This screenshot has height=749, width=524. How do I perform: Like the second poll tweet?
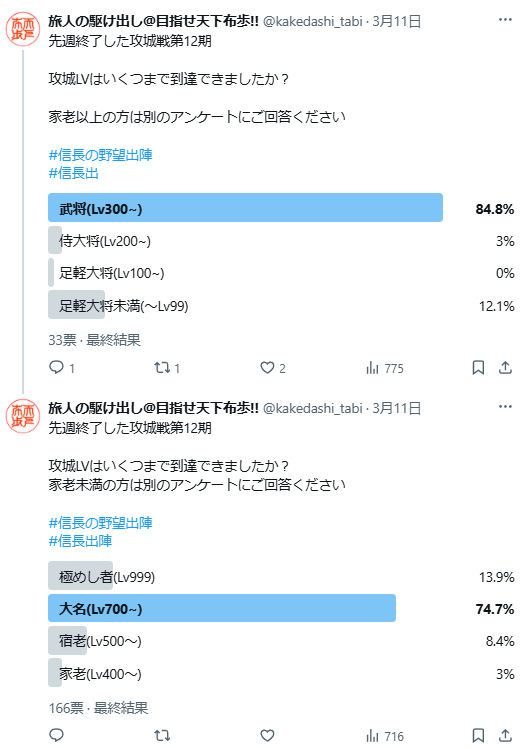(x=267, y=735)
